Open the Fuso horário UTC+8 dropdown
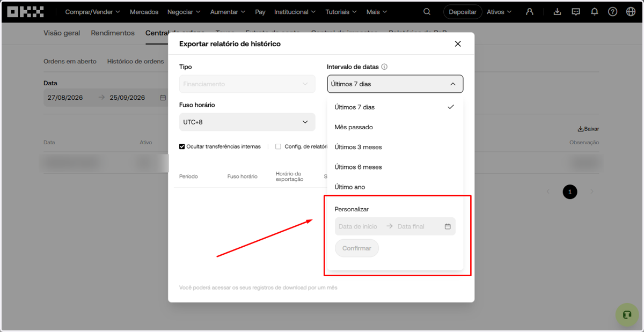 pos(247,122)
